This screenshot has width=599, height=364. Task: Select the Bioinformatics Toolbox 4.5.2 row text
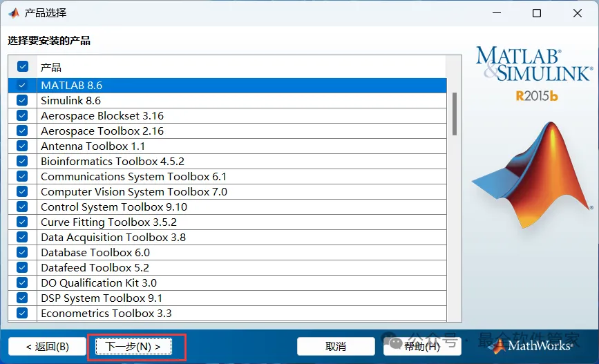(x=113, y=161)
